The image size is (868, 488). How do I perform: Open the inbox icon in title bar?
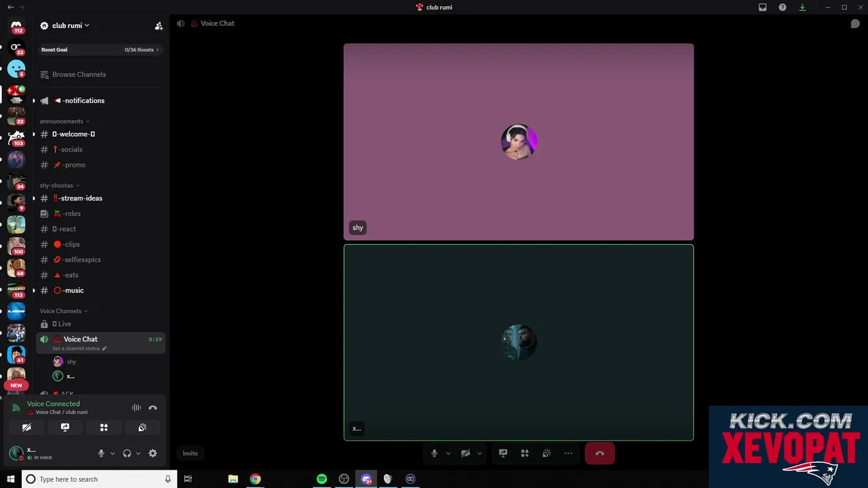tap(762, 7)
